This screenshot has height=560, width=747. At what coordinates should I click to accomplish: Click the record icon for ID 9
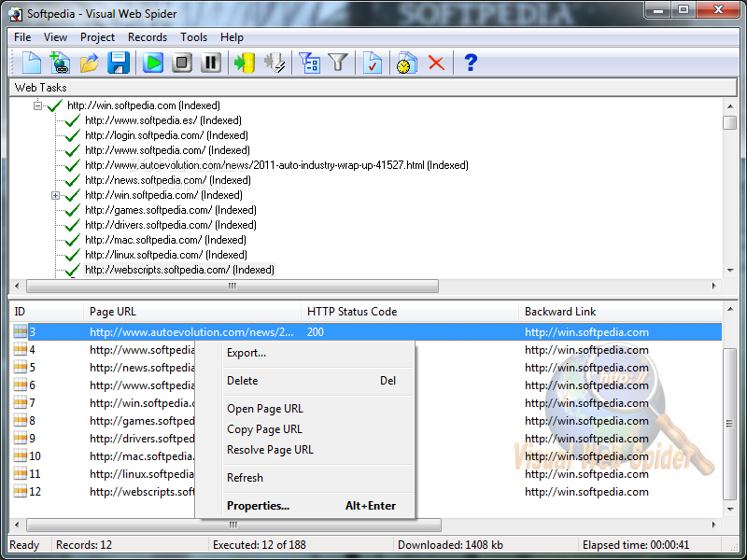20,438
